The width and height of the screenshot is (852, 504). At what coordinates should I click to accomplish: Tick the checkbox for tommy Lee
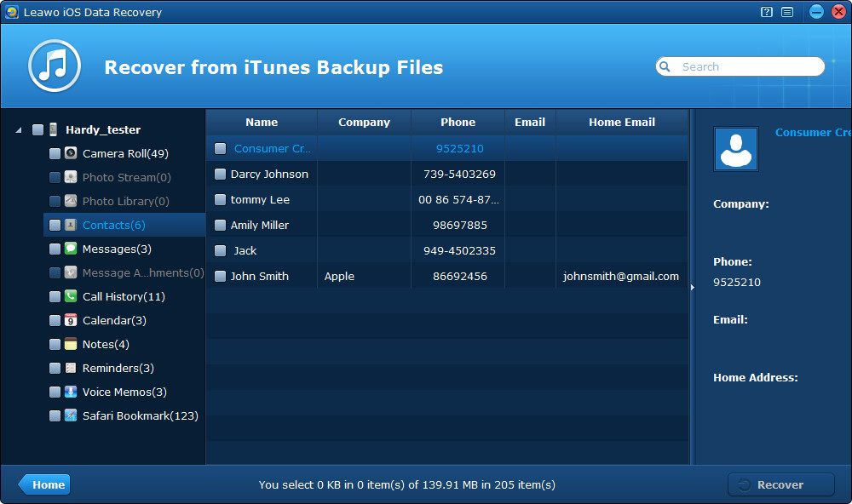[220, 199]
